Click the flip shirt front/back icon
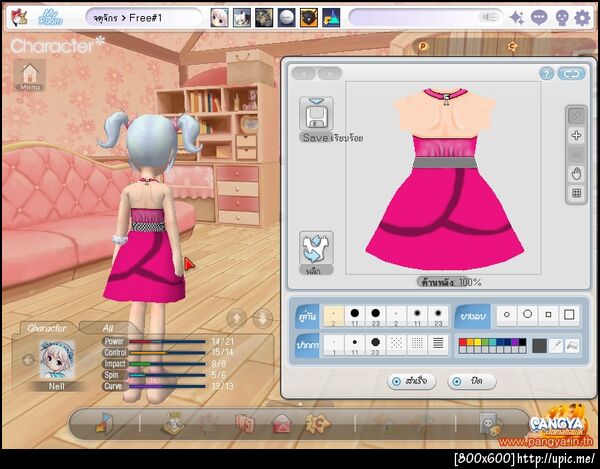The width and height of the screenshot is (600, 469). tap(316, 248)
